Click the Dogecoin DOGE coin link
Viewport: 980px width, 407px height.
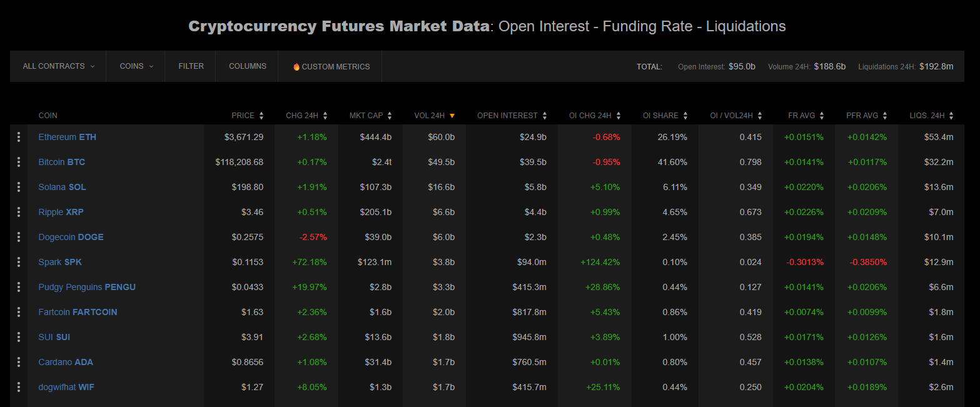[71, 237]
